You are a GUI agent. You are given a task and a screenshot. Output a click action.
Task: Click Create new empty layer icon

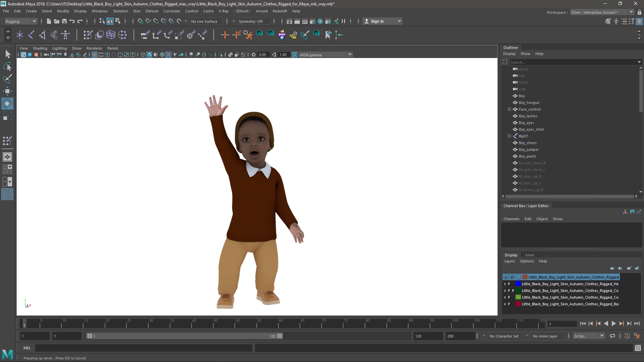(629, 268)
